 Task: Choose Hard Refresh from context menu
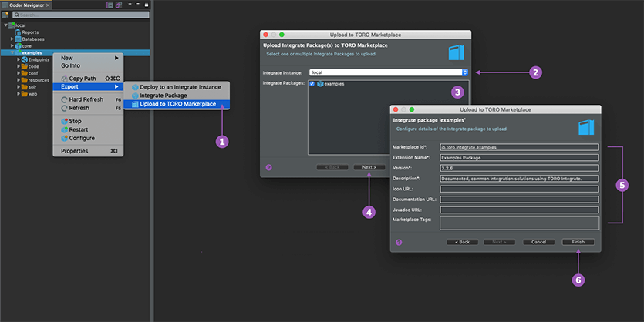88,99
